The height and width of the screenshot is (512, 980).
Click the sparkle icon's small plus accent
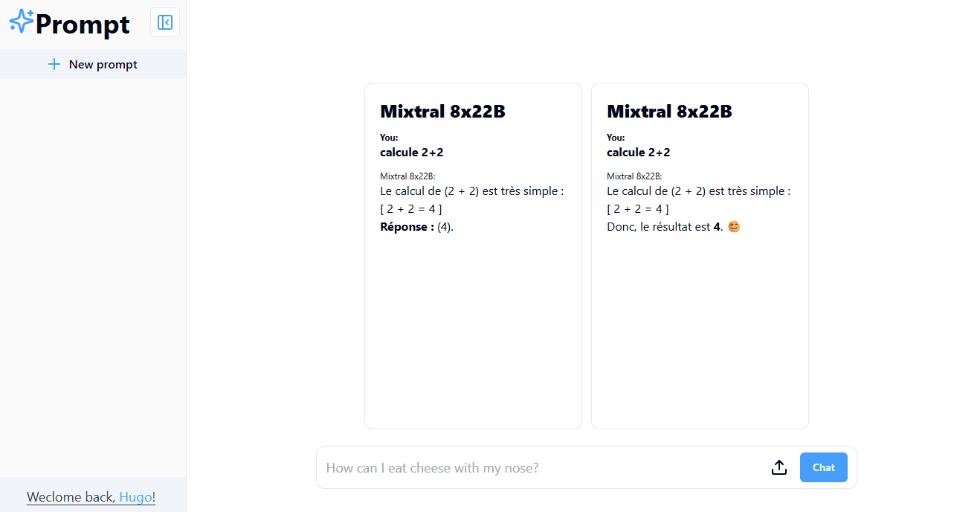tap(30, 12)
